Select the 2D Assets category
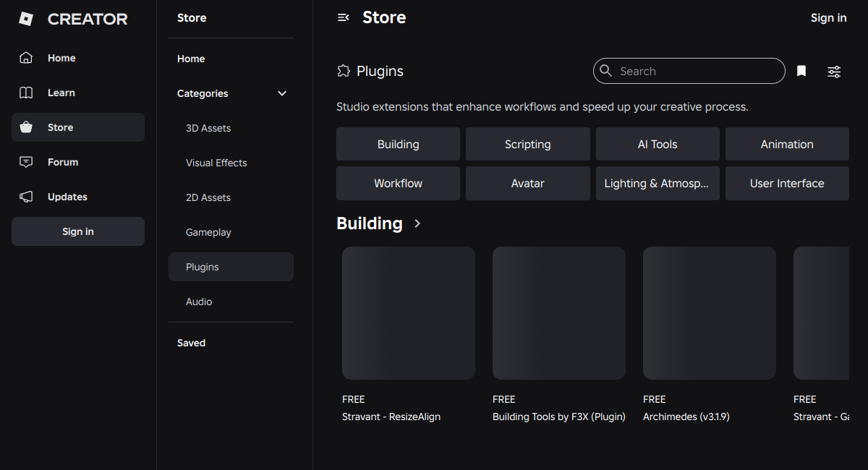This screenshot has width=868, height=470. [x=231, y=197]
